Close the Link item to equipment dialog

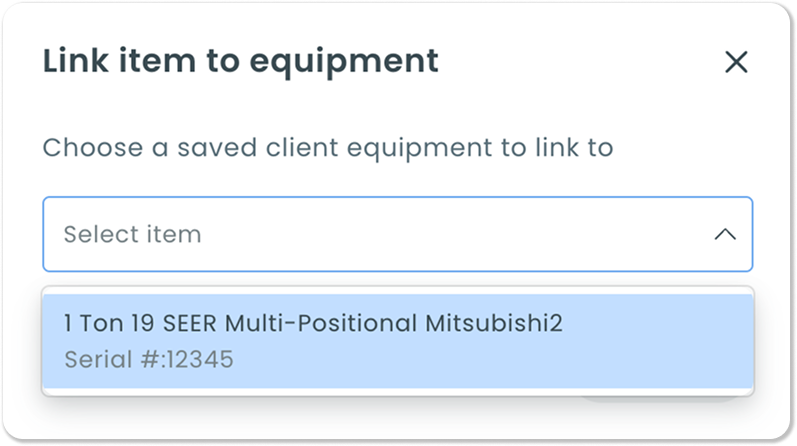tap(736, 62)
